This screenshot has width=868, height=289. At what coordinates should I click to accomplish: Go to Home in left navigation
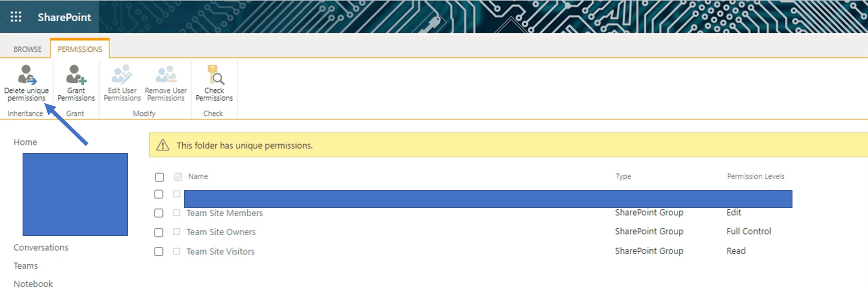coord(25,142)
